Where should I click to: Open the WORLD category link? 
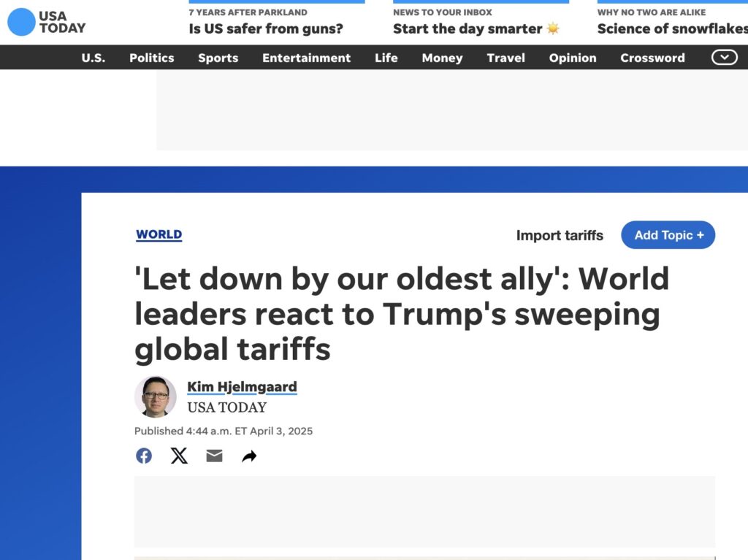point(159,234)
